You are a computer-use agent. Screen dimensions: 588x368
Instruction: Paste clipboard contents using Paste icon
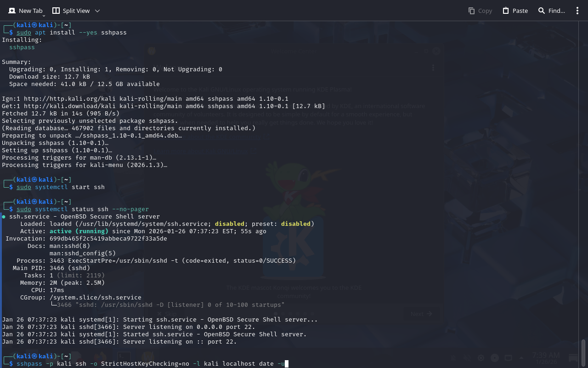click(x=506, y=11)
